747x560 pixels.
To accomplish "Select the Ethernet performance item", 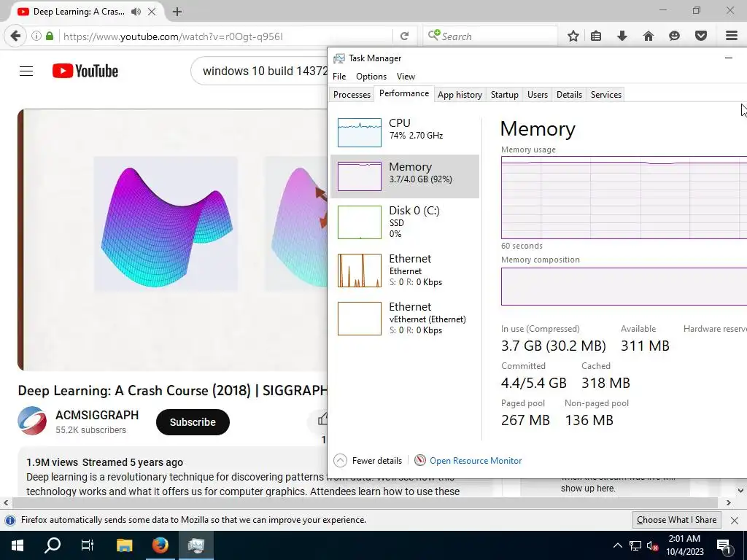I will (x=404, y=271).
